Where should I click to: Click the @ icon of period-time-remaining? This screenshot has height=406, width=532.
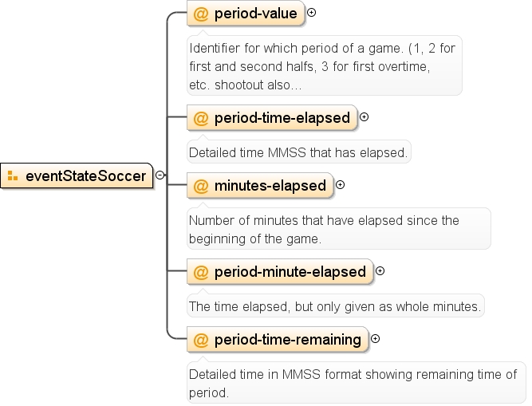point(200,340)
